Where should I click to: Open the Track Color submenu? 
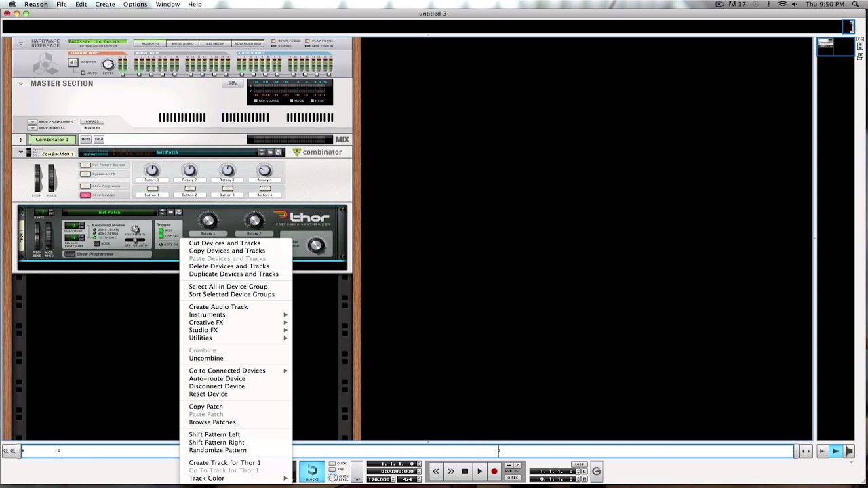coord(235,479)
